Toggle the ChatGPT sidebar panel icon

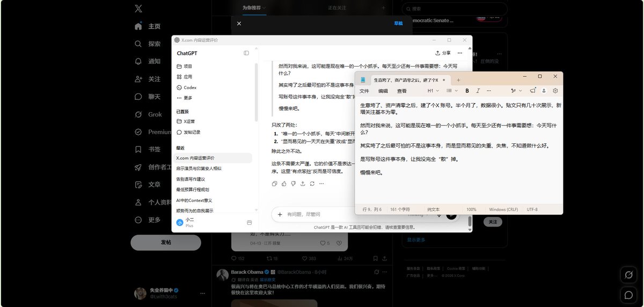click(246, 53)
